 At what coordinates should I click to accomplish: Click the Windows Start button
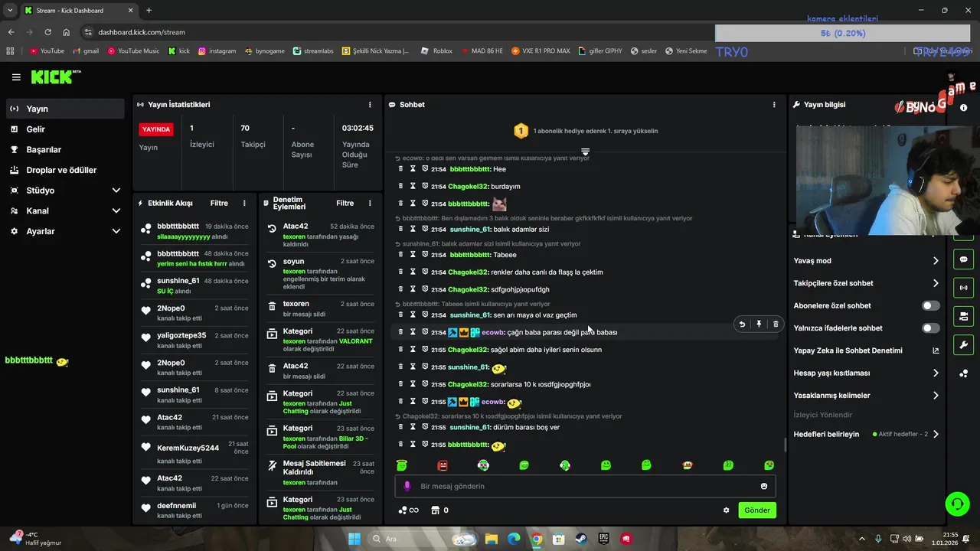point(354,539)
